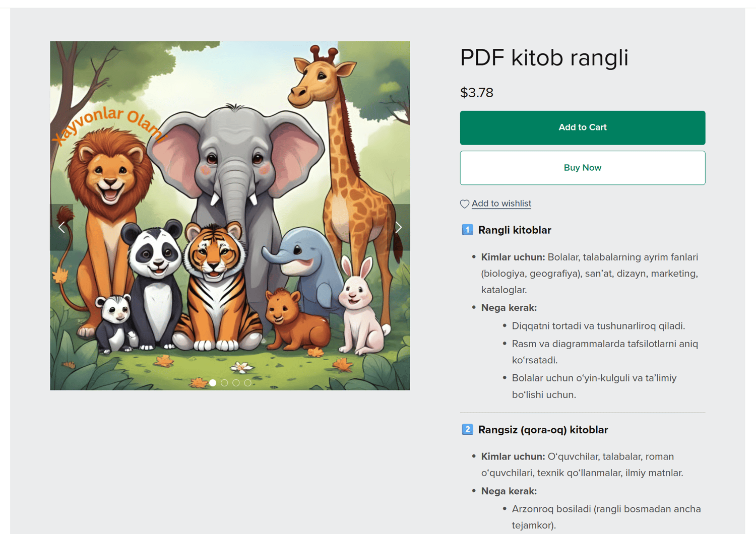The width and height of the screenshot is (756, 534).
Task: Click the Buy Now button
Action: 582,168
